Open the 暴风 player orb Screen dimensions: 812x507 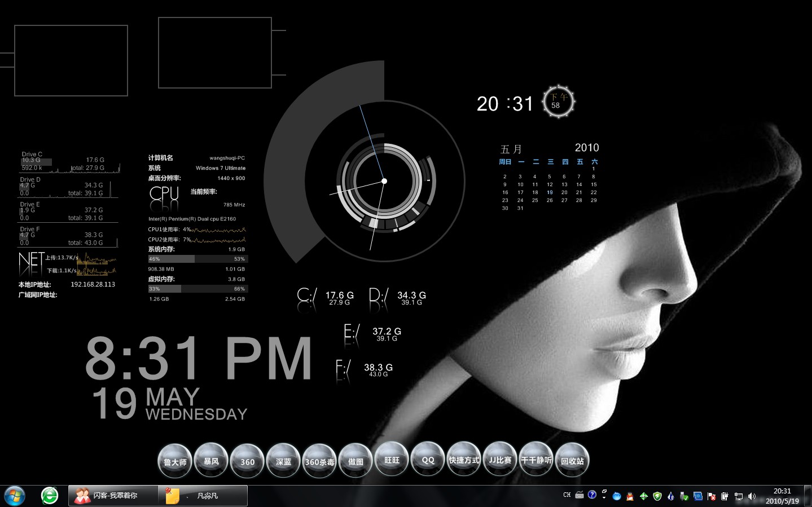pyautogui.click(x=211, y=461)
